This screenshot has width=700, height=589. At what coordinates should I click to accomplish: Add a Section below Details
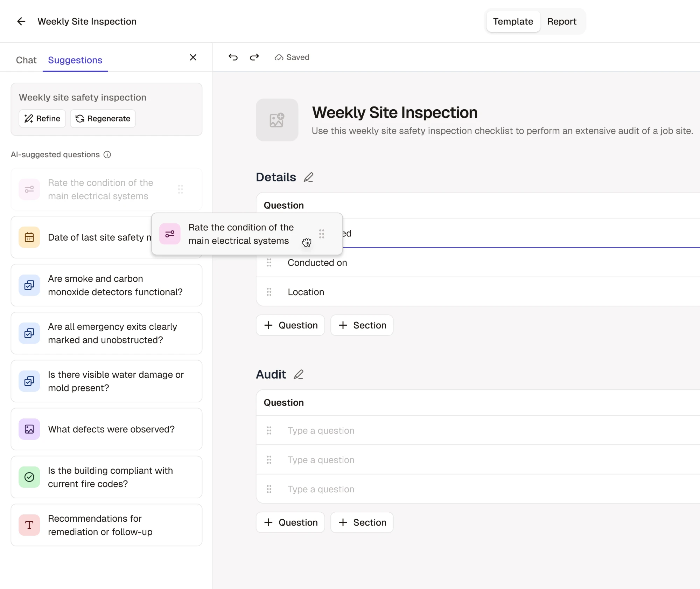tap(362, 325)
